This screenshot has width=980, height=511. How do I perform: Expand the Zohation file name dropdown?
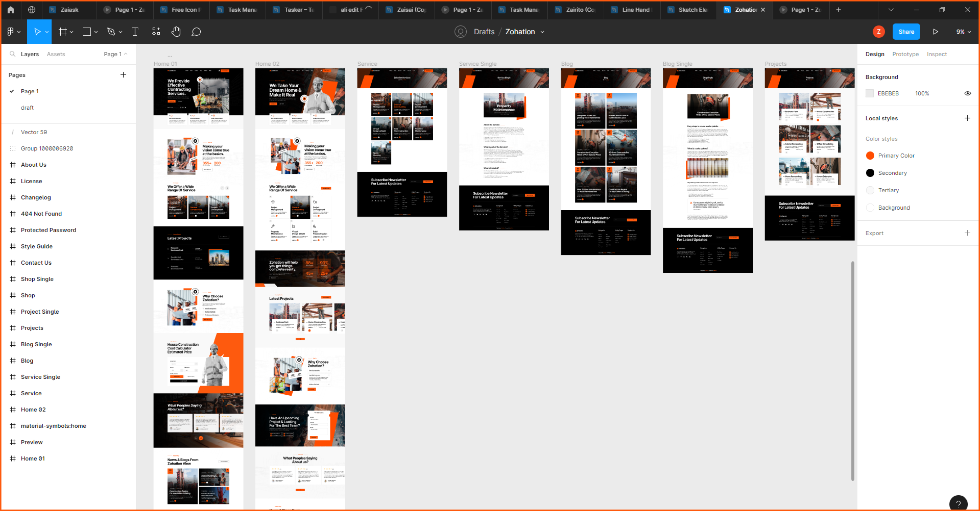point(542,32)
